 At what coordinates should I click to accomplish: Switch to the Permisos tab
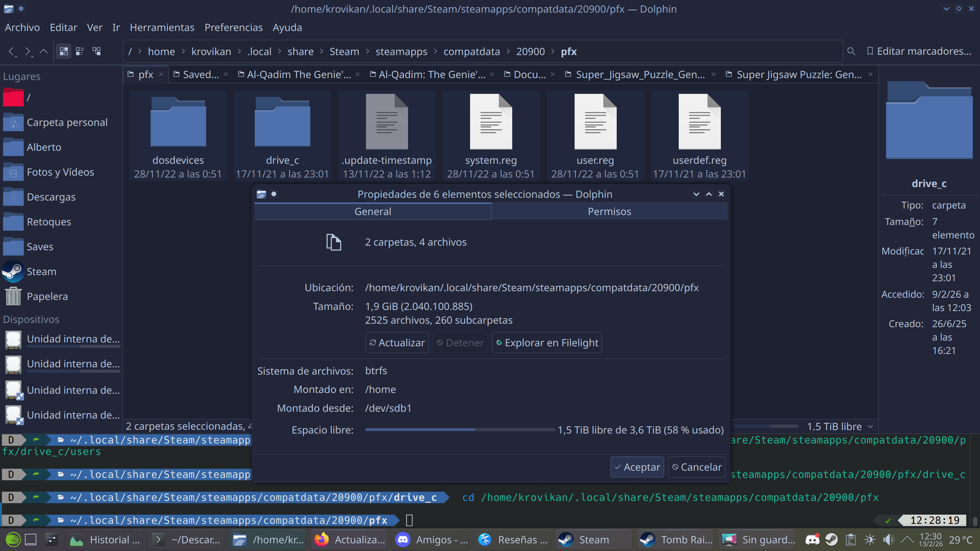tap(609, 212)
